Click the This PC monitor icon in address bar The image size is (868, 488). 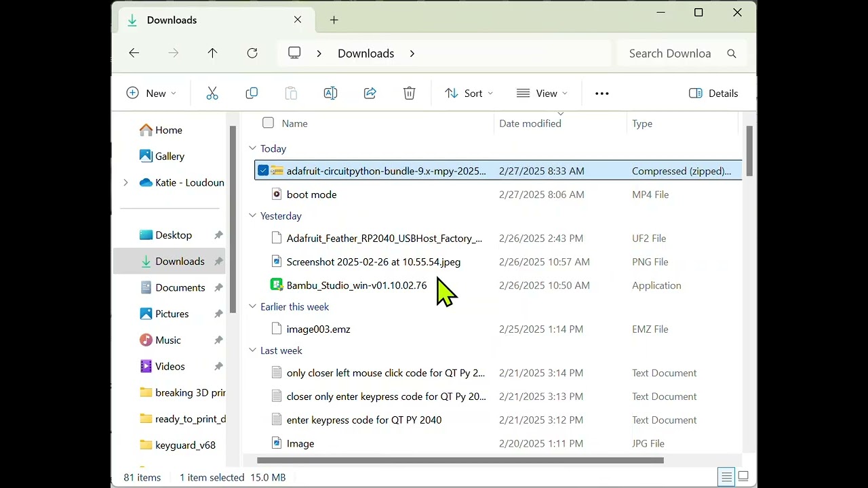[294, 54]
